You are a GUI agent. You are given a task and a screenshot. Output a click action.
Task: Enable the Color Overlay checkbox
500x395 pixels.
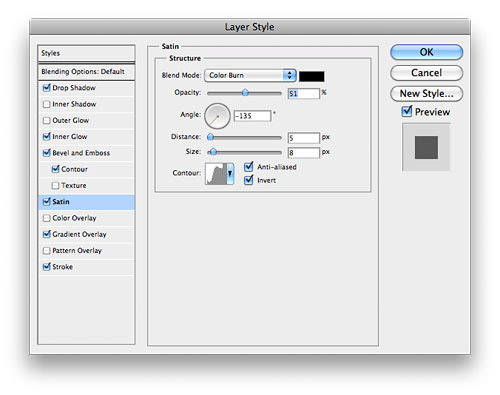click(47, 218)
